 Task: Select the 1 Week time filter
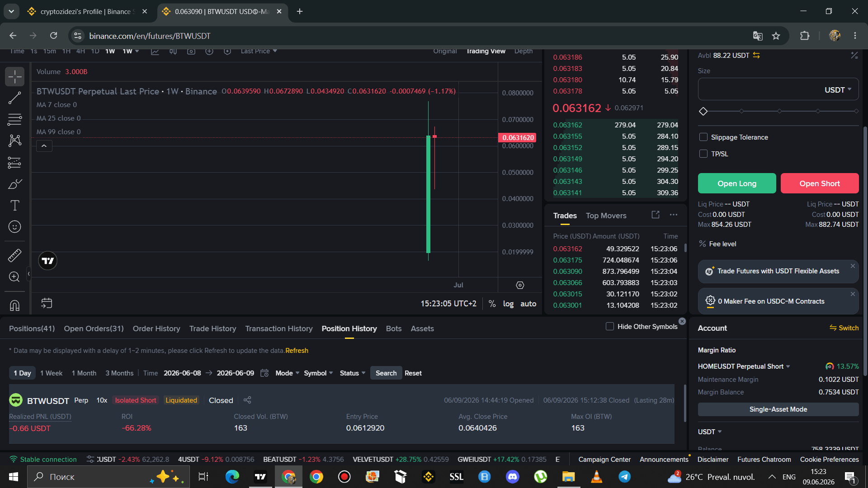coord(51,373)
